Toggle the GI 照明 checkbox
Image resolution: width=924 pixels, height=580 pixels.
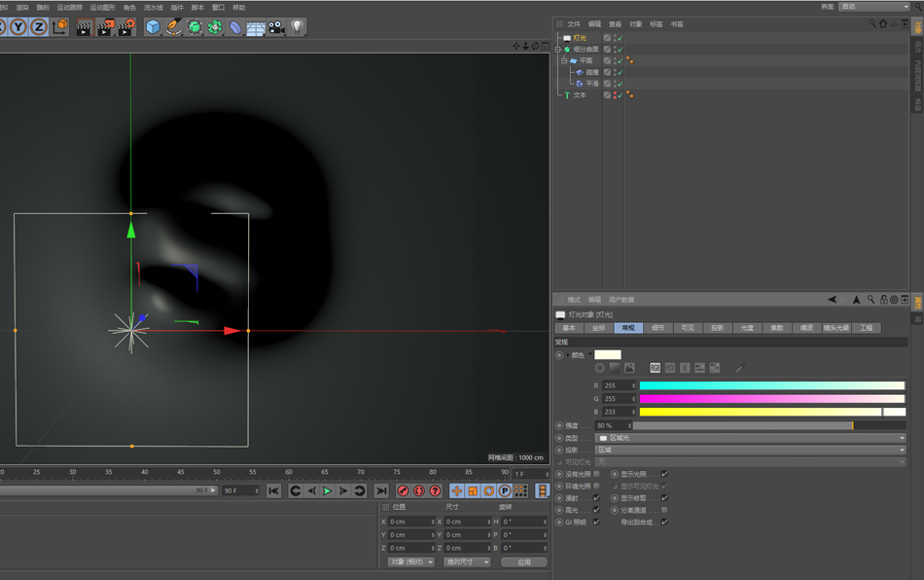point(596,522)
